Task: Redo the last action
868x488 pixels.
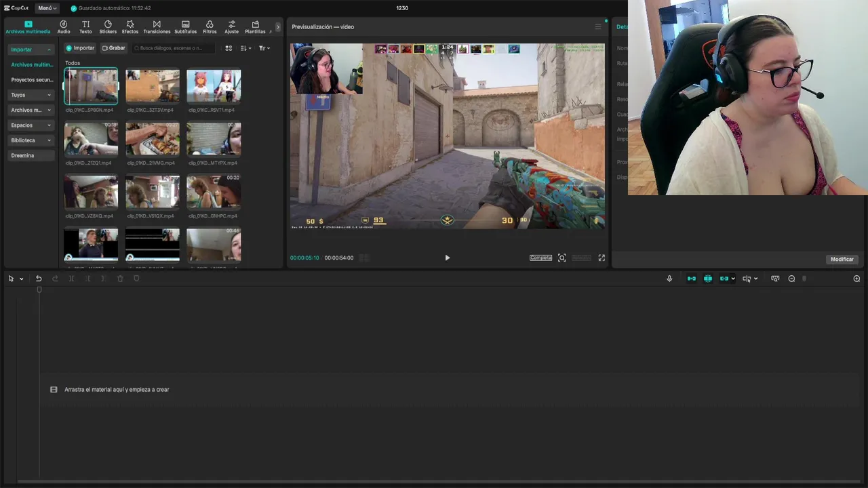Action: [x=55, y=279]
